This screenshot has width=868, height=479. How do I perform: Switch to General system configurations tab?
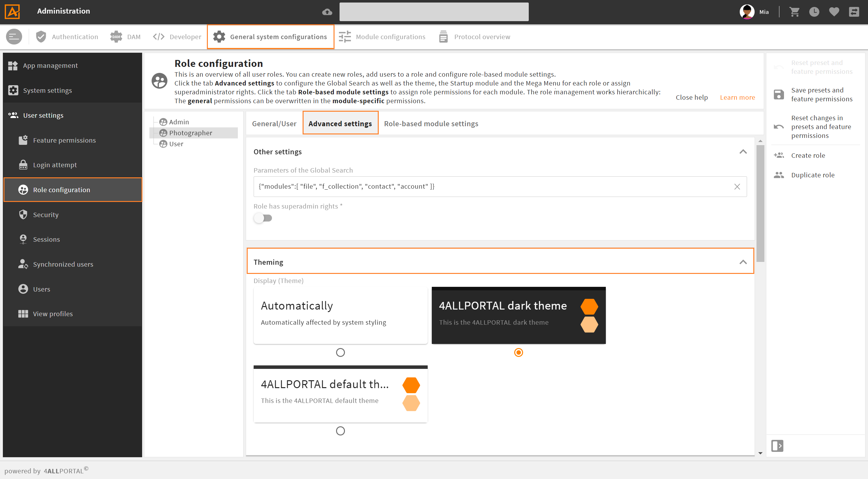click(270, 37)
